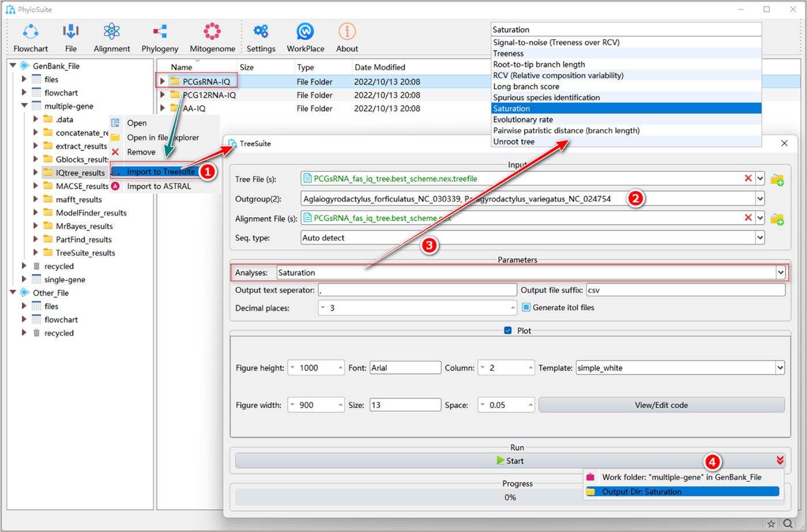The height and width of the screenshot is (532, 807).
Task: Choose Open in file explorer menu item
Action: pos(163,137)
